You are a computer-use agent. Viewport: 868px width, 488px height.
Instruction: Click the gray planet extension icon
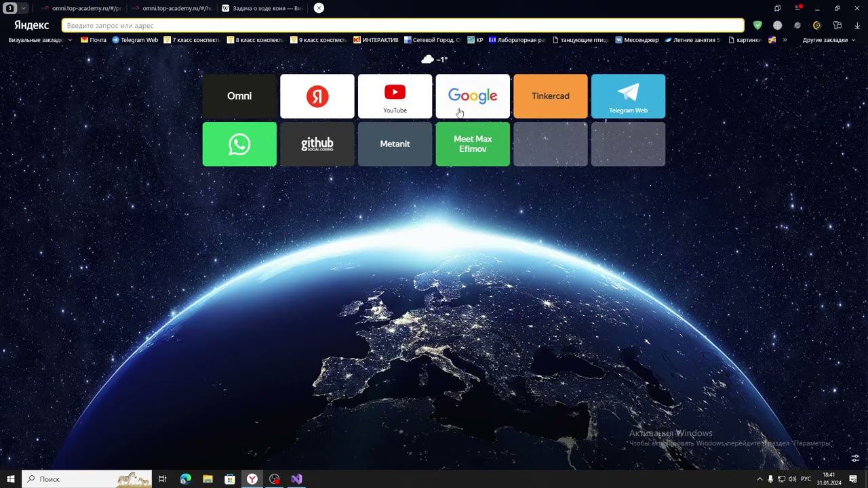click(x=797, y=25)
